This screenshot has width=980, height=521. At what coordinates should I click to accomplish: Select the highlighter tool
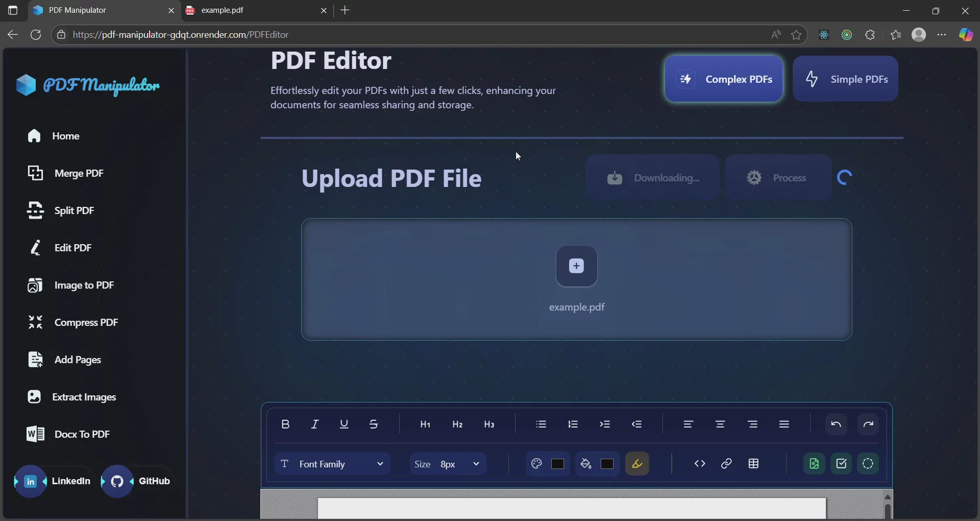click(637, 464)
